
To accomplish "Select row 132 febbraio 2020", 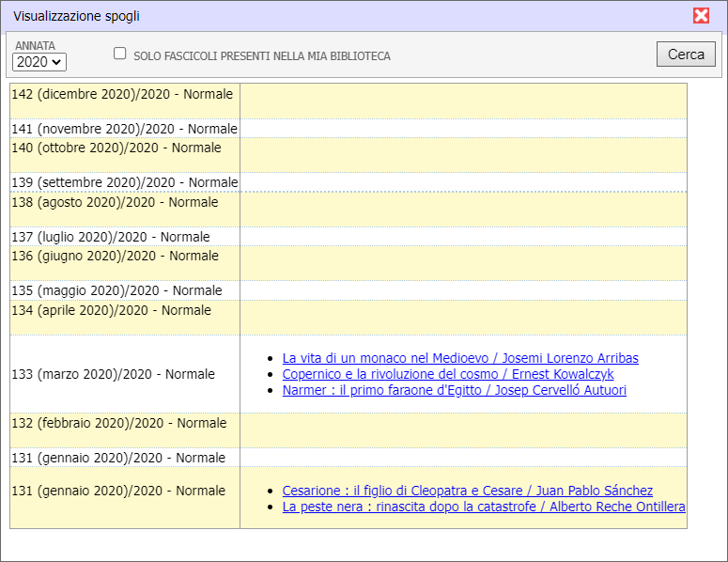I will [118, 423].
